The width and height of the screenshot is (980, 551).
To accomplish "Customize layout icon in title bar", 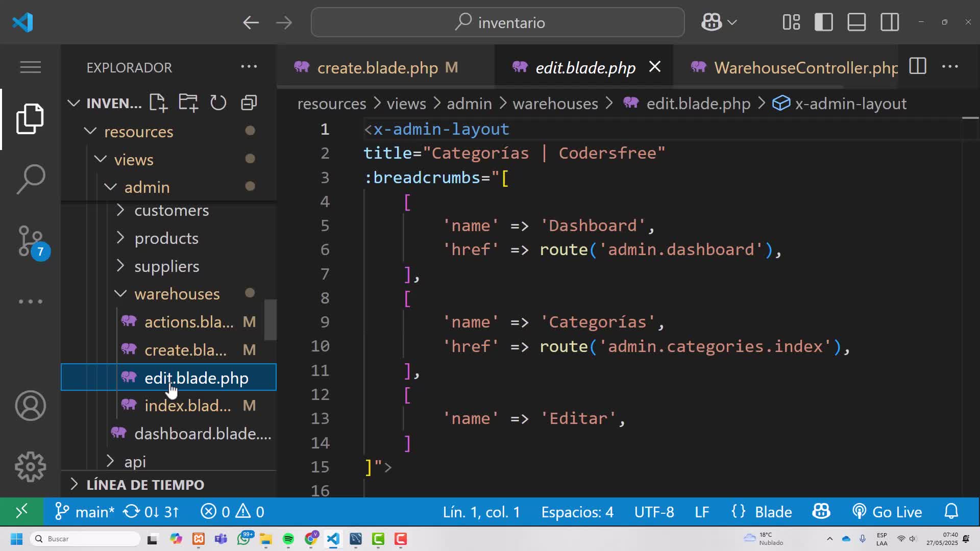I will click(x=791, y=22).
